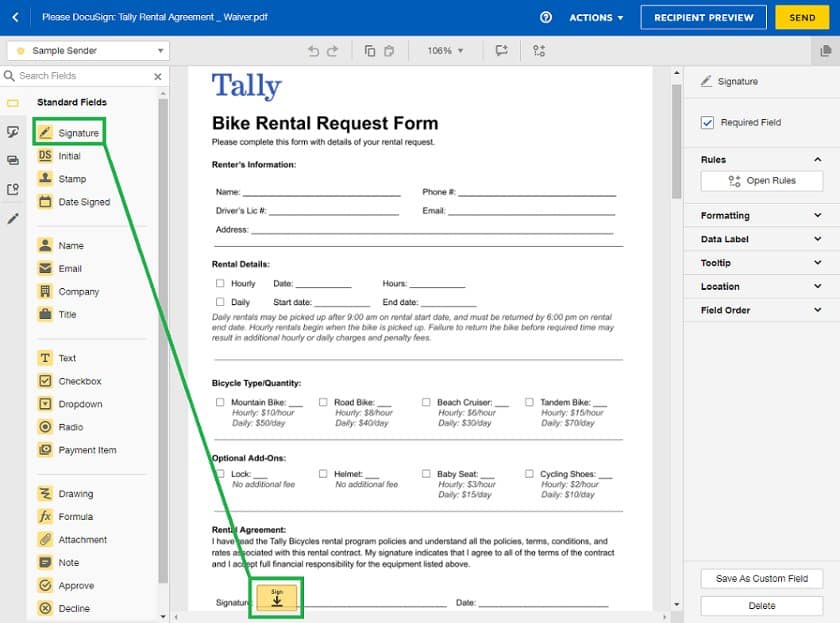Pick the Name field
This screenshot has width=840, height=623.
pyautogui.click(x=61, y=245)
